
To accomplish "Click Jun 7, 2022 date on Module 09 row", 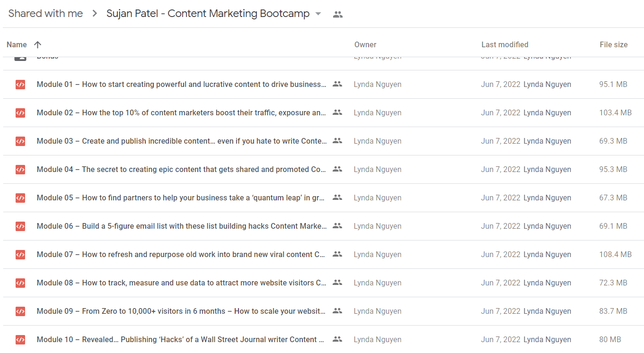I will pos(501,311).
